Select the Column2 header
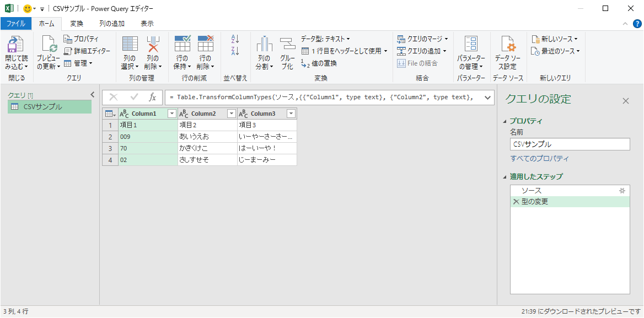 pos(207,114)
